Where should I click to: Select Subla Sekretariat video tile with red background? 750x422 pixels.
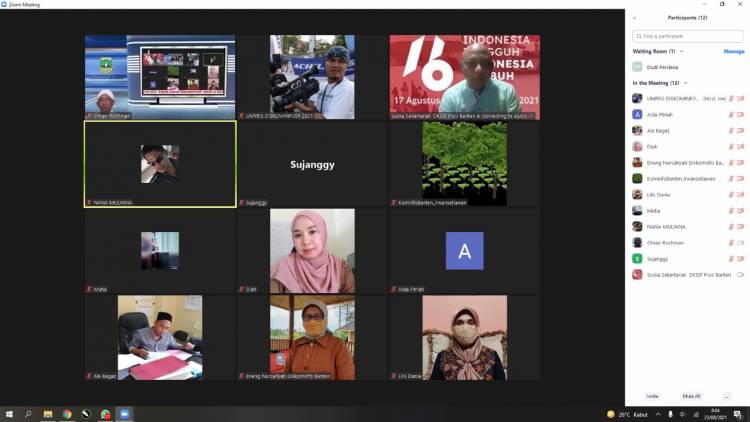click(x=464, y=77)
